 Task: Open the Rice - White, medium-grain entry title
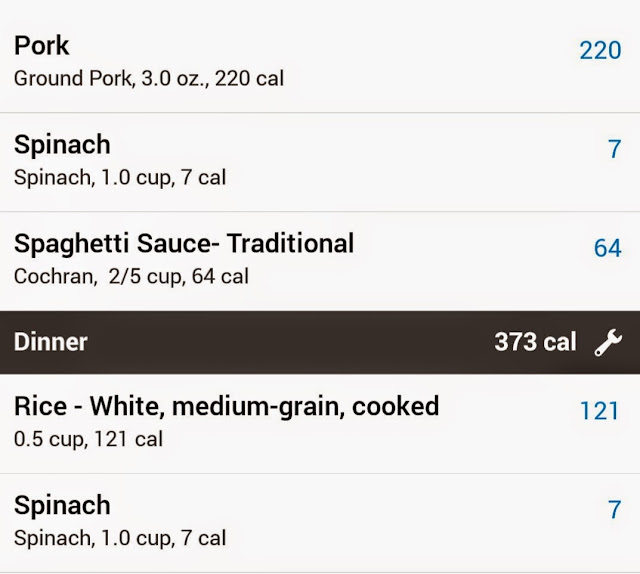226,406
